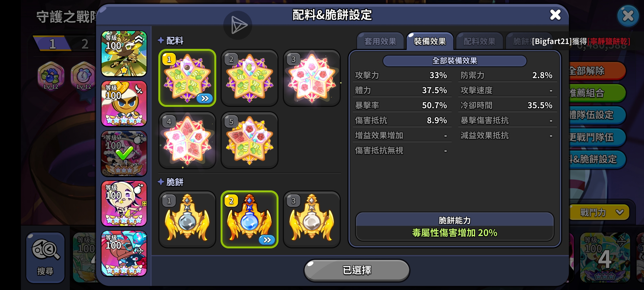Tap the 已選擇 button

click(357, 270)
